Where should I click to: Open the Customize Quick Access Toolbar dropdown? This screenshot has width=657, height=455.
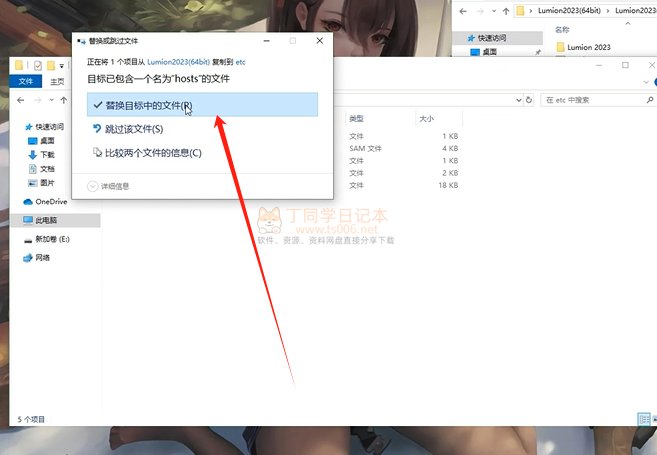click(x=62, y=66)
